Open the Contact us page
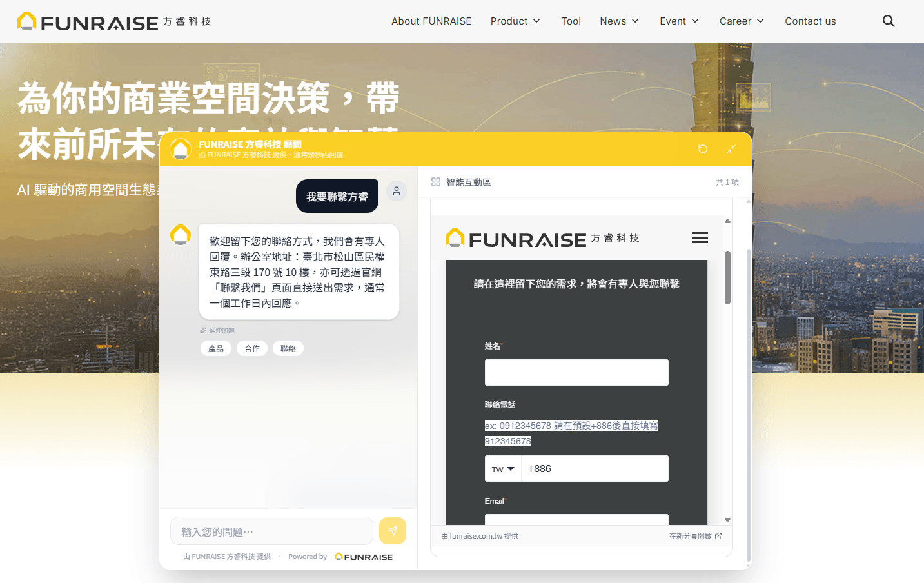Screen dimensions: 924x583 [811, 21]
